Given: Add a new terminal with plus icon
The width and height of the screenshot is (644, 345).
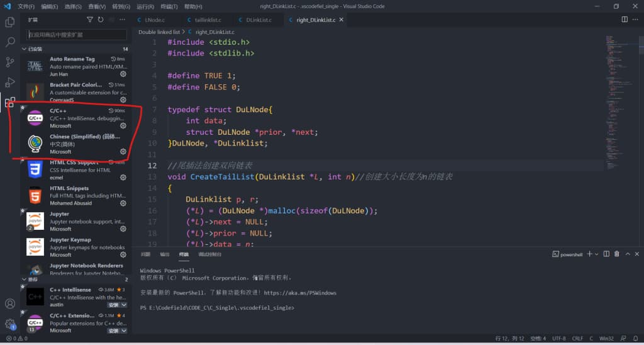Looking at the screenshot, I should (589, 254).
